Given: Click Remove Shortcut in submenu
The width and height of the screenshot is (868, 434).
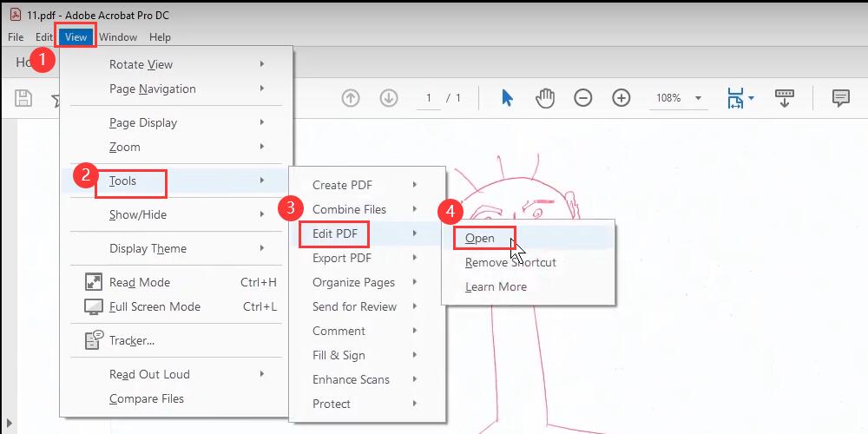Looking at the screenshot, I should (x=510, y=262).
